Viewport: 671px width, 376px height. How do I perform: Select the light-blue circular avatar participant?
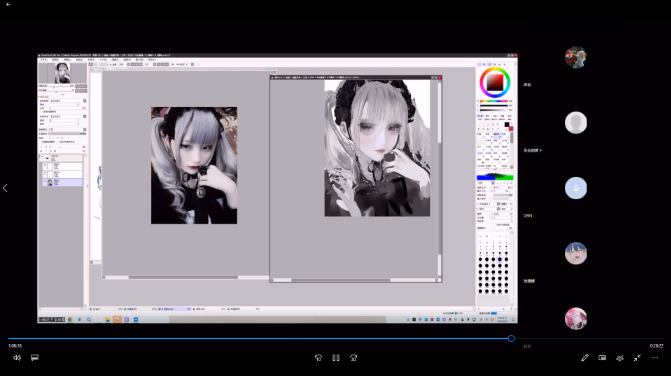[576, 188]
